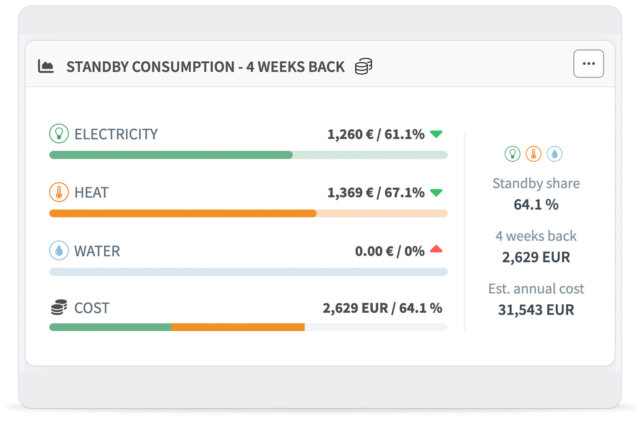Toggle the green electricity icon in summary
The width and height of the screenshot is (640, 424).
pyautogui.click(x=513, y=154)
